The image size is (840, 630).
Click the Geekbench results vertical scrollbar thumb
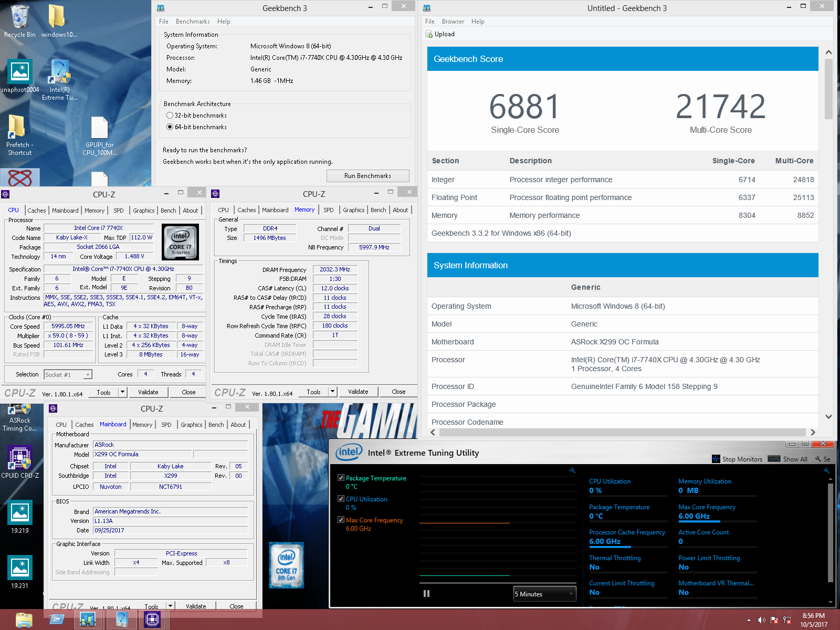pos(828,88)
